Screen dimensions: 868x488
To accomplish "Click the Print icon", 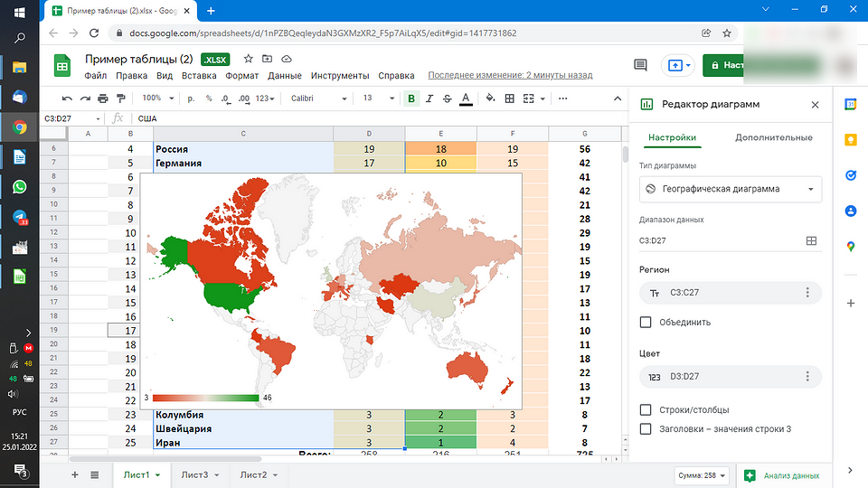I will tap(102, 99).
